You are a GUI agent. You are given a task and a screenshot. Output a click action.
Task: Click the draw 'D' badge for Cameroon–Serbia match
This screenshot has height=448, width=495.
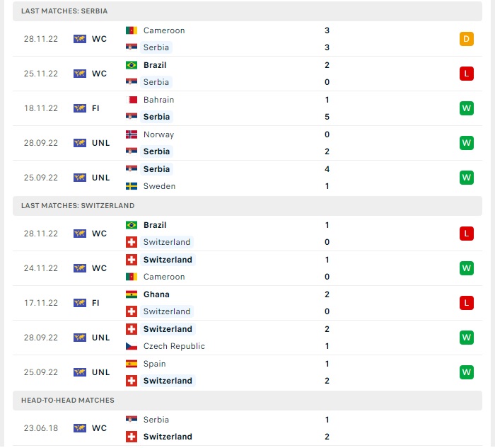coord(466,39)
